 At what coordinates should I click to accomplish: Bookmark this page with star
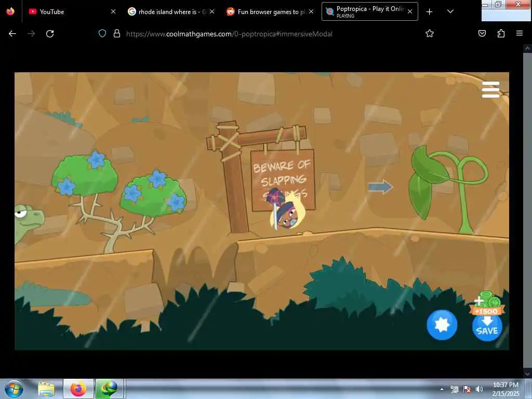click(x=430, y=34)
